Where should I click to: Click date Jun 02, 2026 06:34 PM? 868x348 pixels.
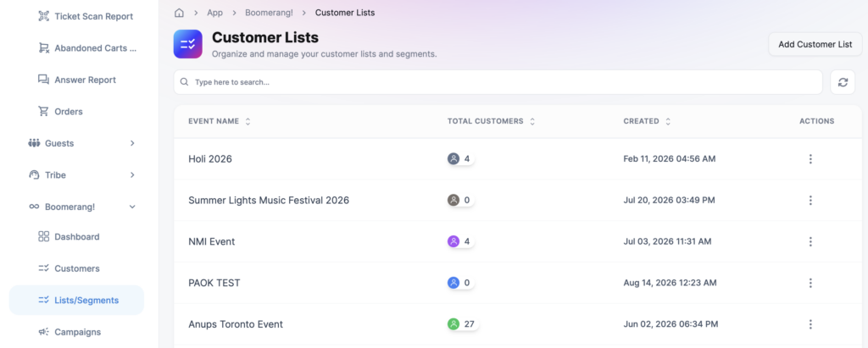point(670,324)
